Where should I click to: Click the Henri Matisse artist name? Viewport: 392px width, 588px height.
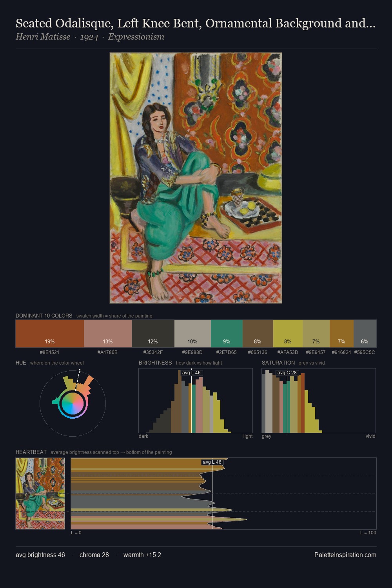point(43,37)
